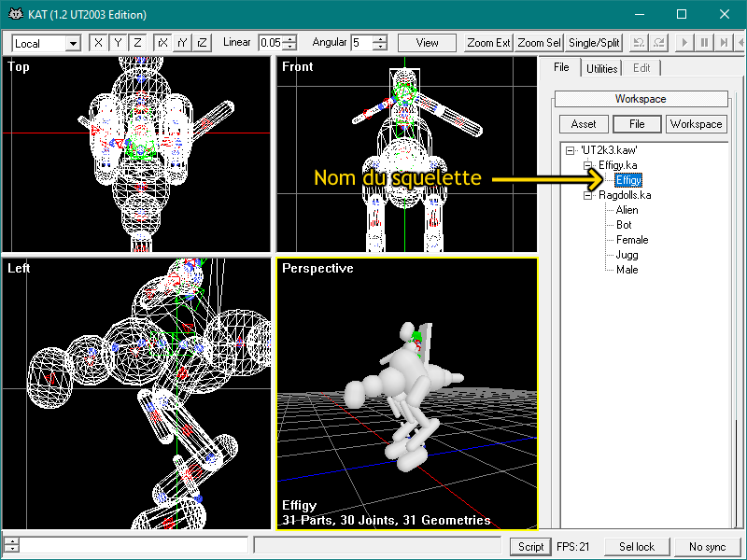Switch to the Utilities tab

(x=601, y=68)
